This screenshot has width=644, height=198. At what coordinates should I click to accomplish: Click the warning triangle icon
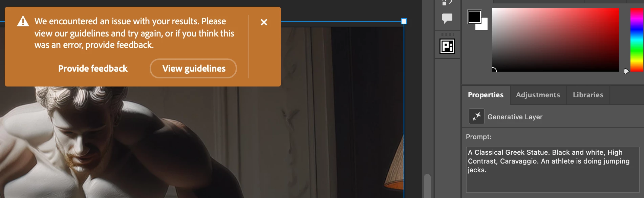coord(23,21)
